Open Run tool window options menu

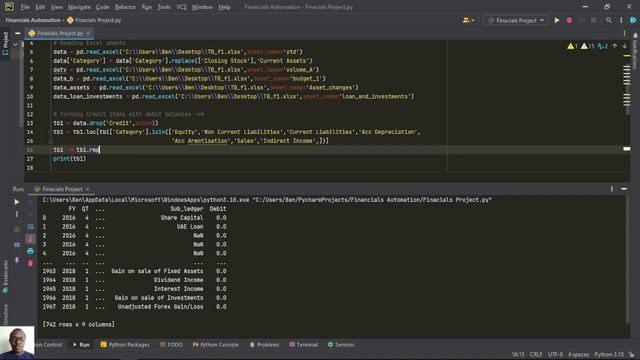611,189
